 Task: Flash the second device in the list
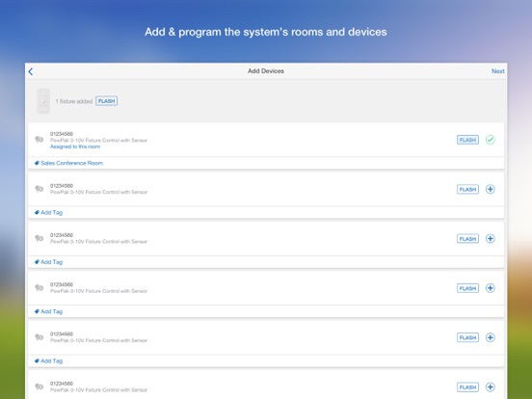point(467,189)
